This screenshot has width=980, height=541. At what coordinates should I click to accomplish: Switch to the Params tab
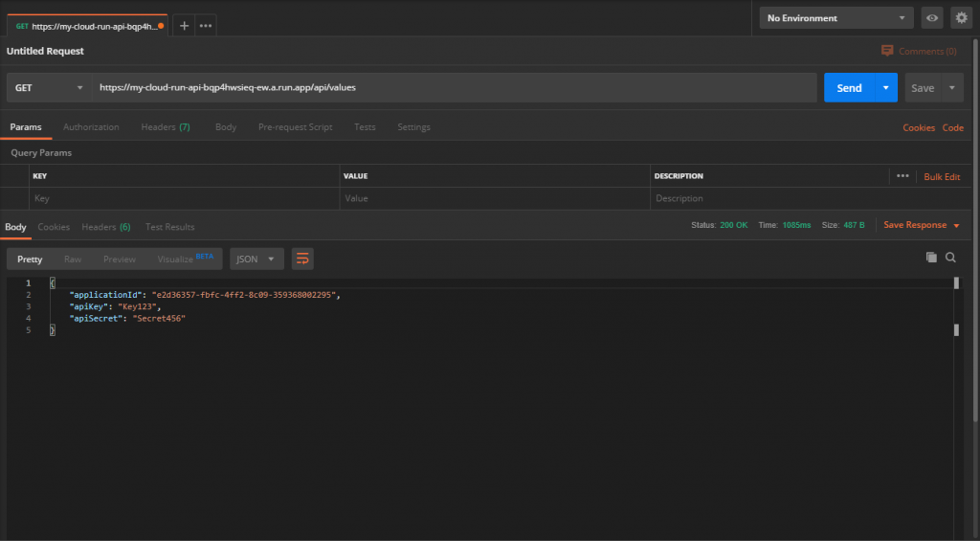[26, 127]
